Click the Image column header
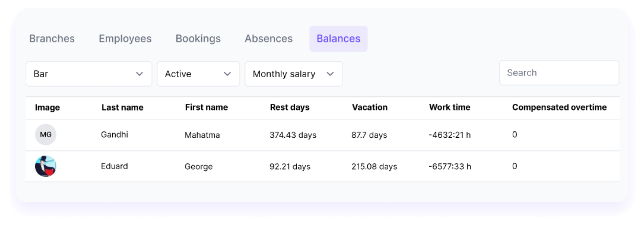The height and width of the screenshot is (226, 644). pyautogui.click(x=48, y=107)
